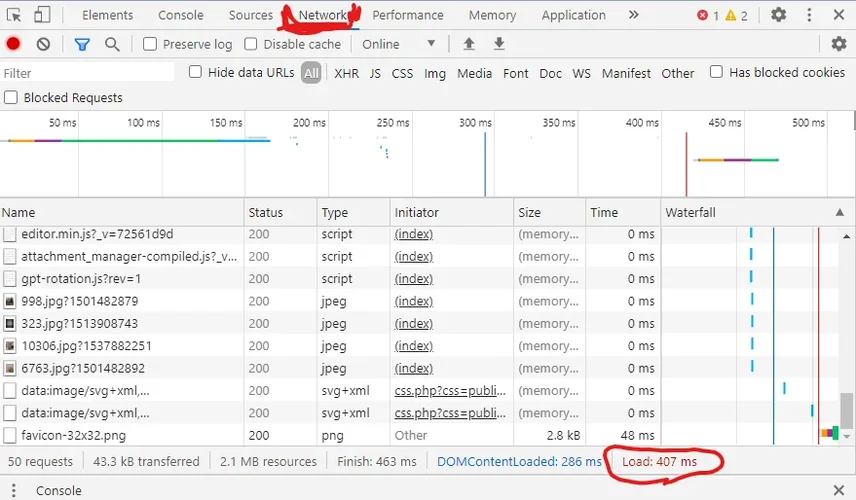Clear the network log
This screenshot has width=856, height=500.
point(43,44)
